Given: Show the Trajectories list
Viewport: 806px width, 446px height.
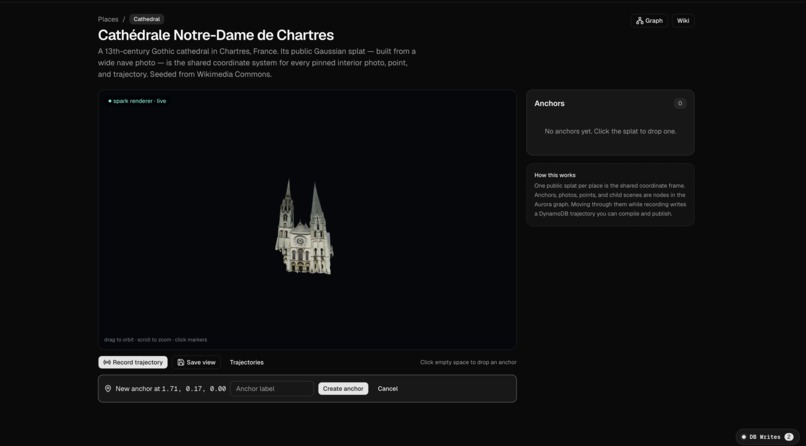Looking at the screenshot, I should [x=247, y=362].
